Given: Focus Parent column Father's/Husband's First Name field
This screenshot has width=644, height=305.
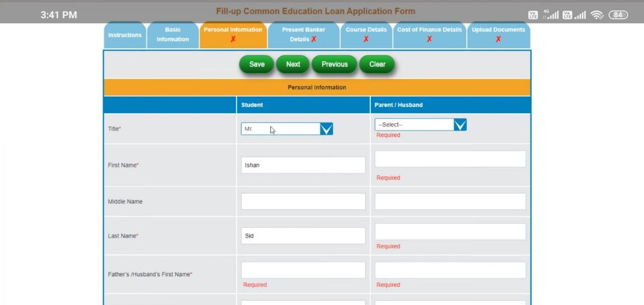Looking at the screenshot, I should (x=450, y=270).
